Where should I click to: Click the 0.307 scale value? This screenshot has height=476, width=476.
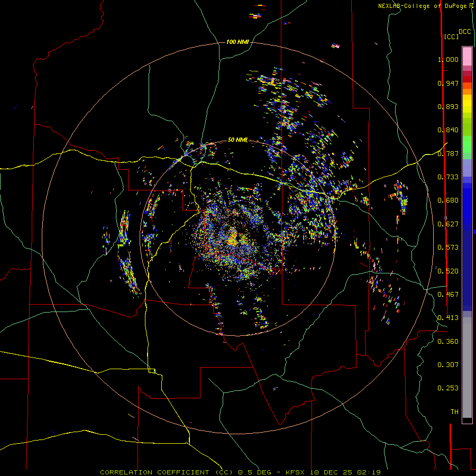448,365
